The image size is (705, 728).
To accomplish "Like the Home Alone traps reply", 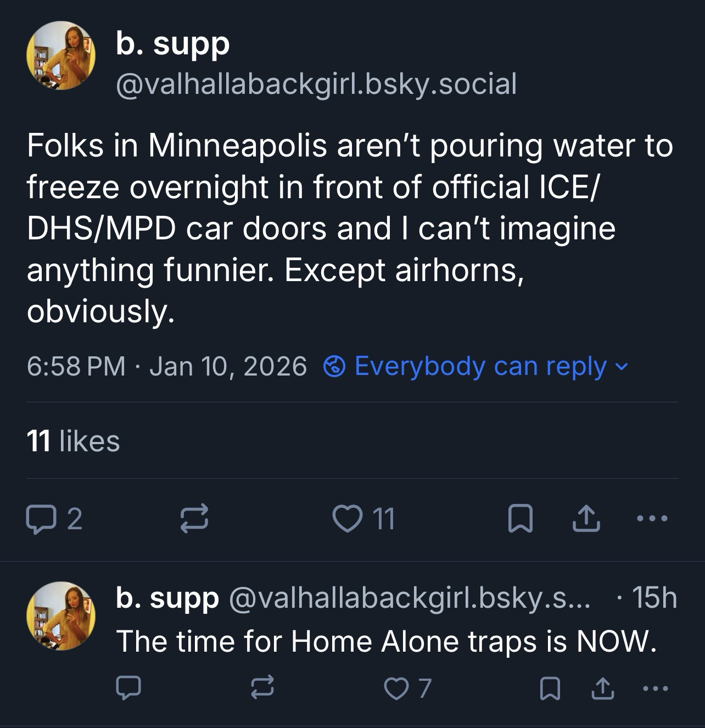I will click(x=395, y=688).
